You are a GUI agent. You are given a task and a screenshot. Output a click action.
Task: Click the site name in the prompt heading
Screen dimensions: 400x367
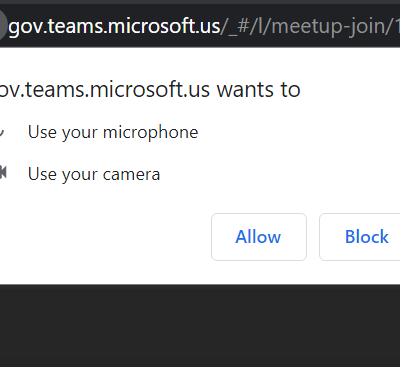[x=105, y=89]
